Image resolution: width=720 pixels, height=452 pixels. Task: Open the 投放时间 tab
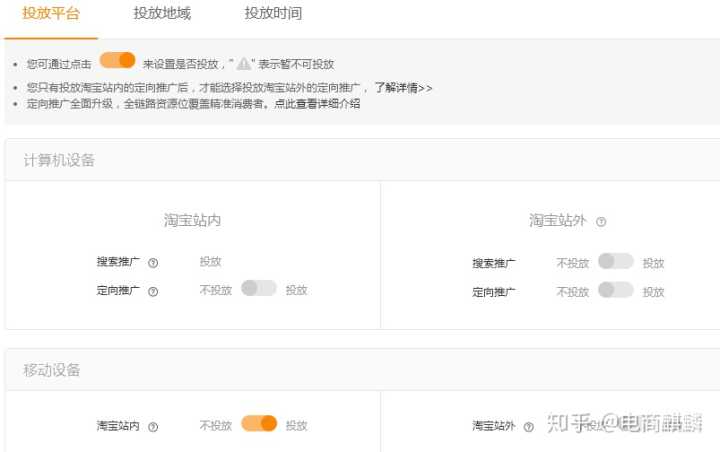(273, 14)
